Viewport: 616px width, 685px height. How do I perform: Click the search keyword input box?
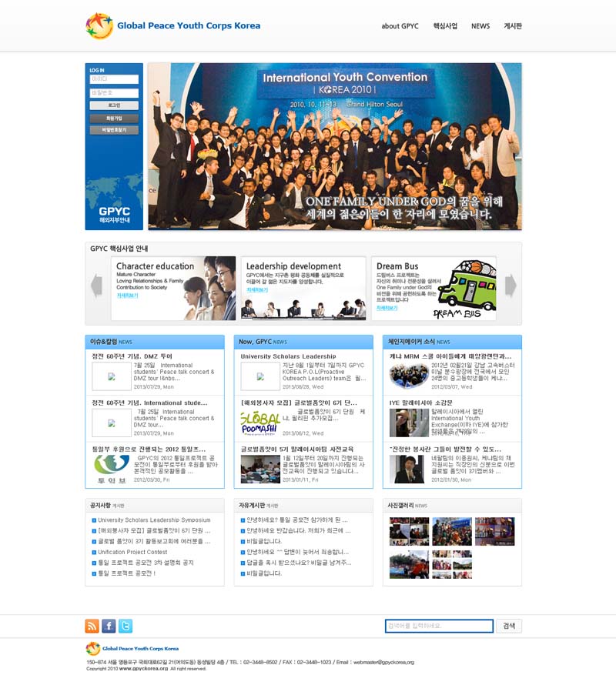coord(439,626)
